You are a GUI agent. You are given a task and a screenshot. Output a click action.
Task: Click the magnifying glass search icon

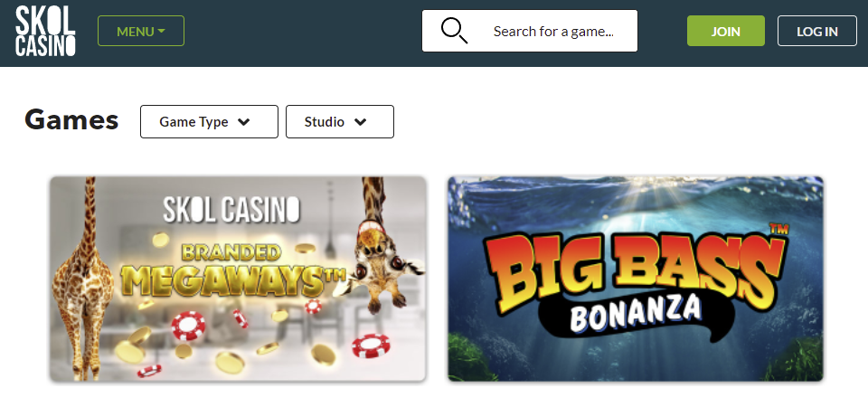[454, 31]
